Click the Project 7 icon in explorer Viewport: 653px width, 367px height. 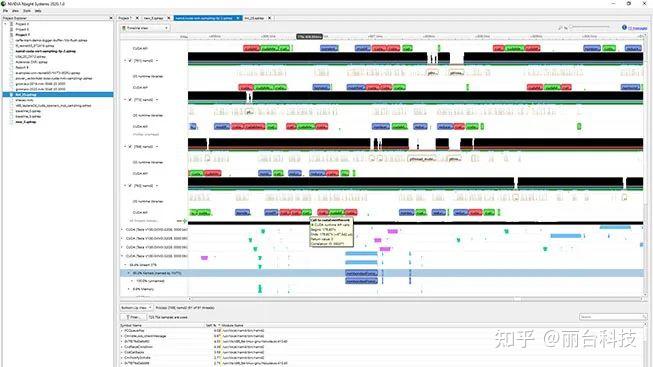11,35
